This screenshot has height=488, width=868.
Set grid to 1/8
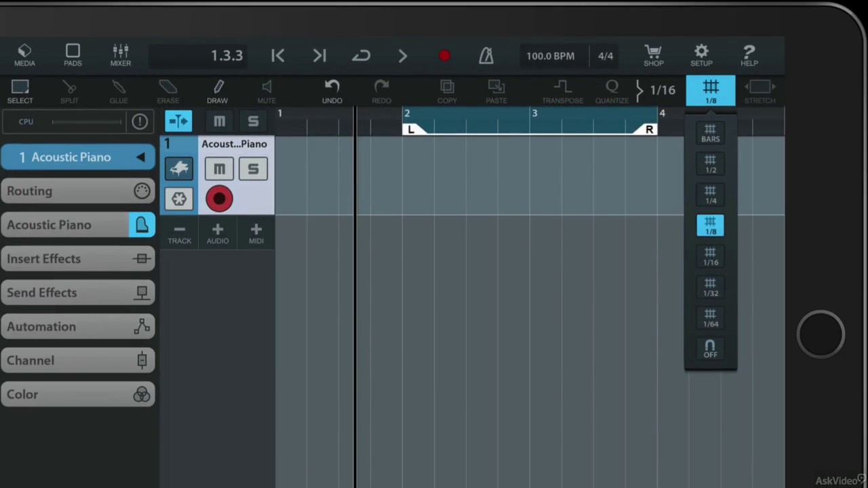(711, 226)
